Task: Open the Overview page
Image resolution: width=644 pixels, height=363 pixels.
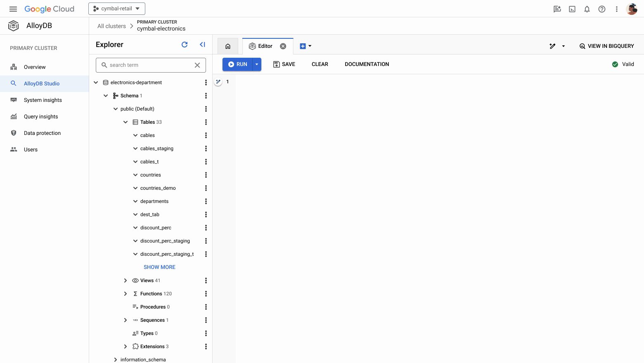Action: pos(44,67)
